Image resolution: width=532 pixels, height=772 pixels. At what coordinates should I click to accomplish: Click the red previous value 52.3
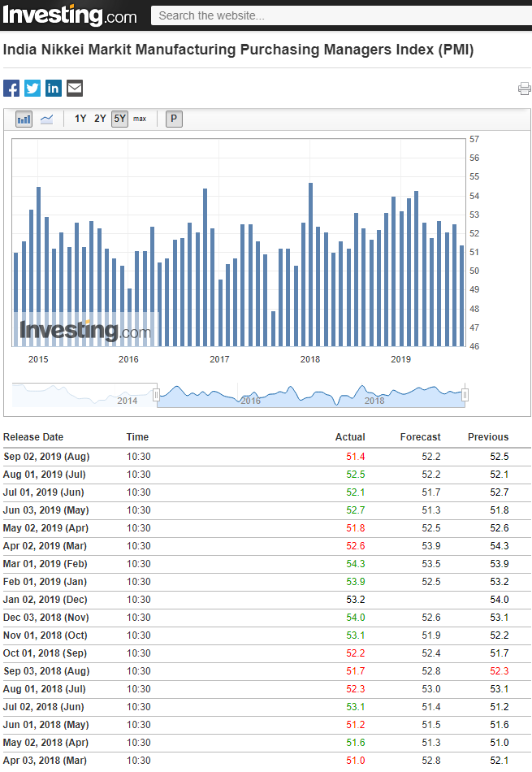(499, 671)
